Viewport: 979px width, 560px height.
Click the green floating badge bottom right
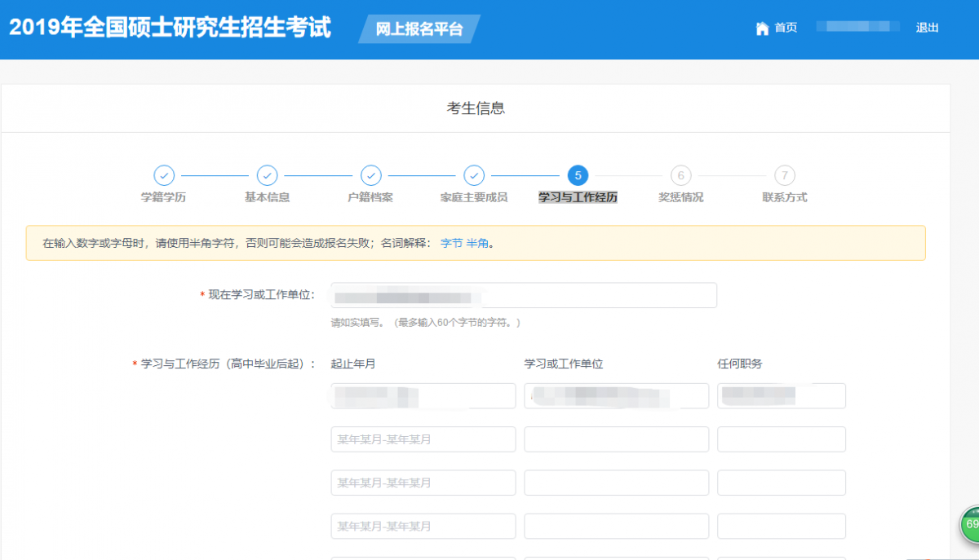coord(971,525)
